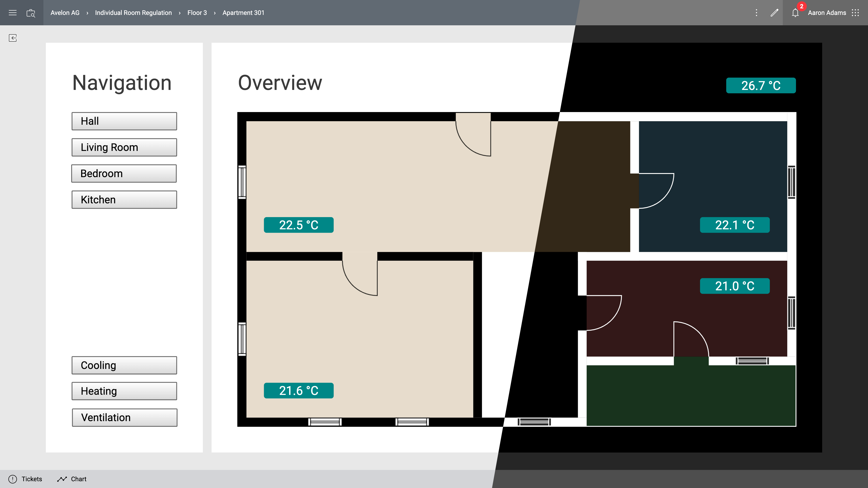
Task: Click the Tickets alert icon
Action: [x=12, y=479]
